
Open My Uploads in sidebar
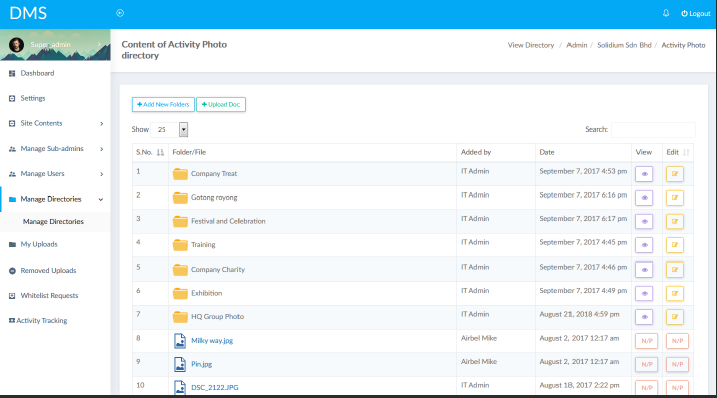39,244
